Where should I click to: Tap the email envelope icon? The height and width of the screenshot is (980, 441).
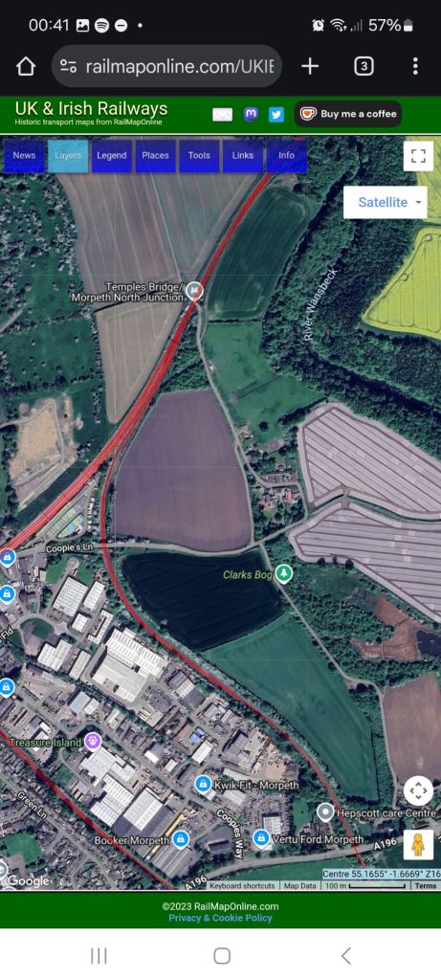[x=222, y=115]
